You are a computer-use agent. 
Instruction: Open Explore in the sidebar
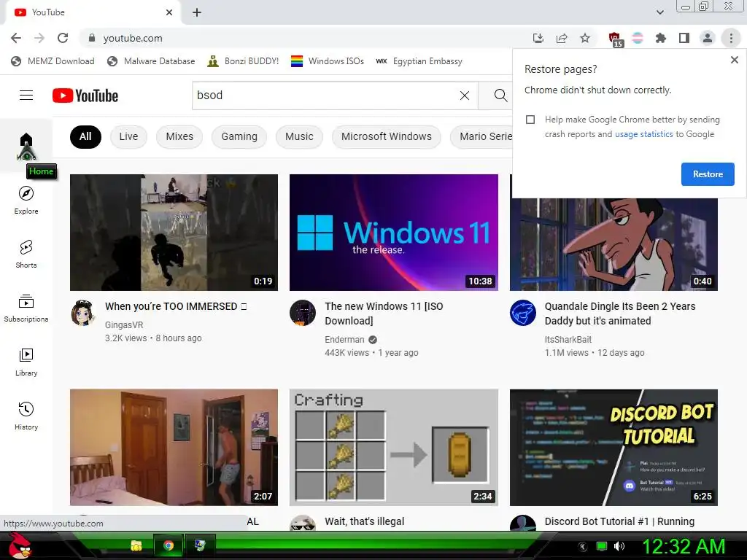[x=26, y=200]
